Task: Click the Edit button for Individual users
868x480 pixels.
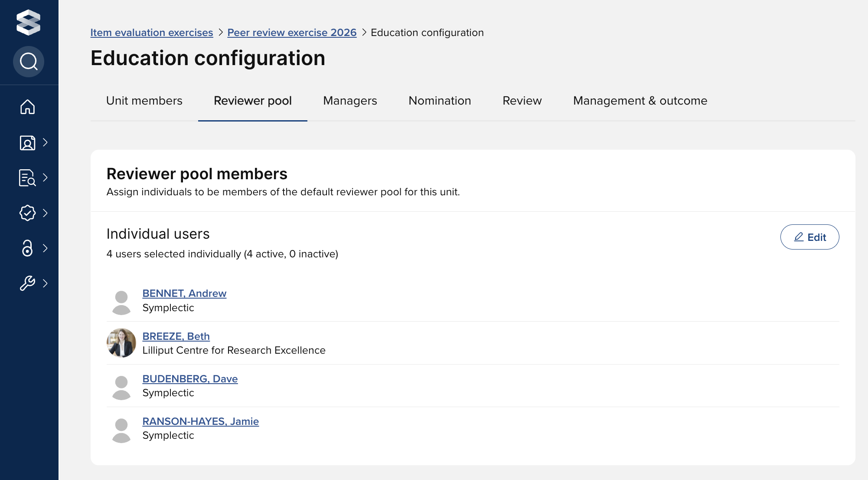Action: pyautogui.click(x=809, y=237)
